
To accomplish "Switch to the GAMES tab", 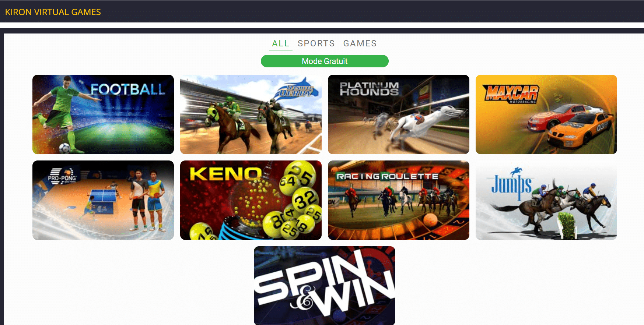I will (x=360, y=43).
